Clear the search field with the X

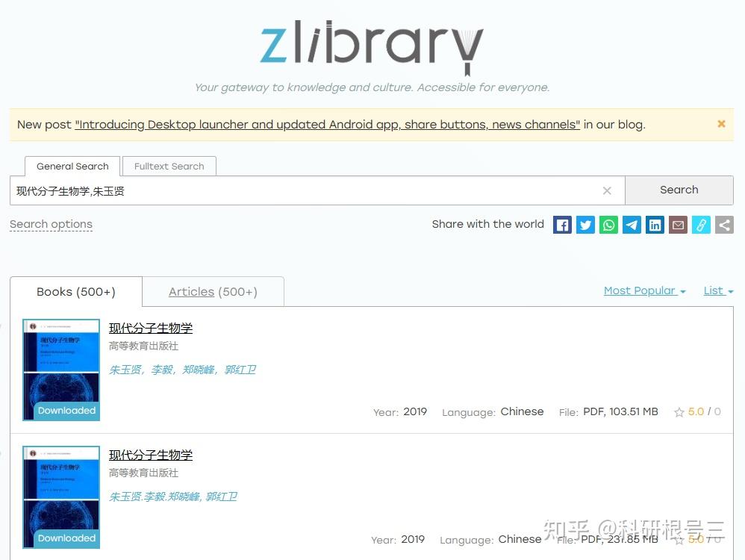pyautogui.click(x=607, y=190)
